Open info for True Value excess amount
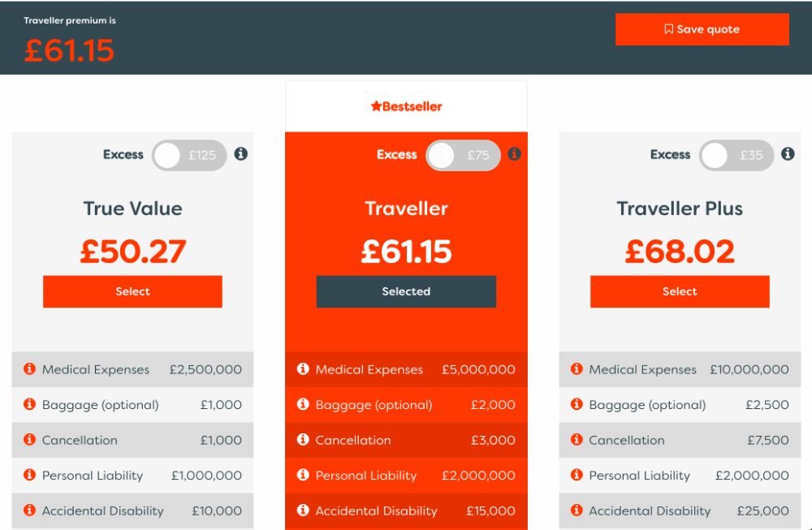 [240, 154]
